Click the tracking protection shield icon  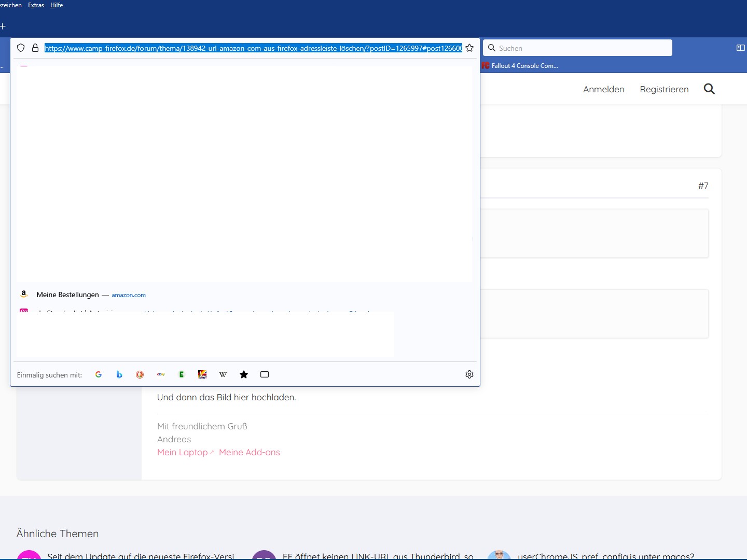point(21,48)
